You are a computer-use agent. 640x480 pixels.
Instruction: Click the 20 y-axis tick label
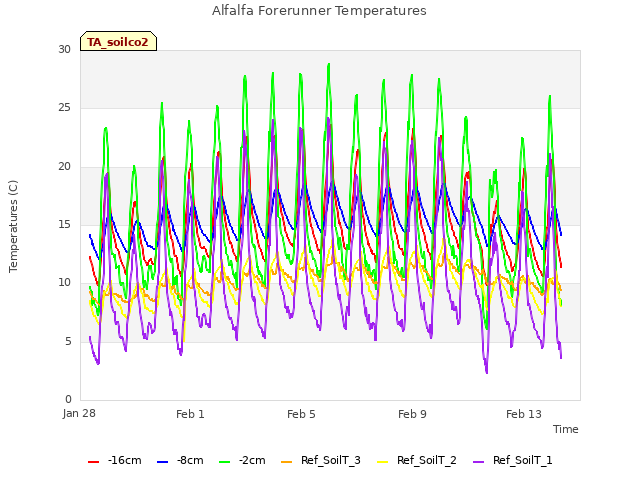64,166
